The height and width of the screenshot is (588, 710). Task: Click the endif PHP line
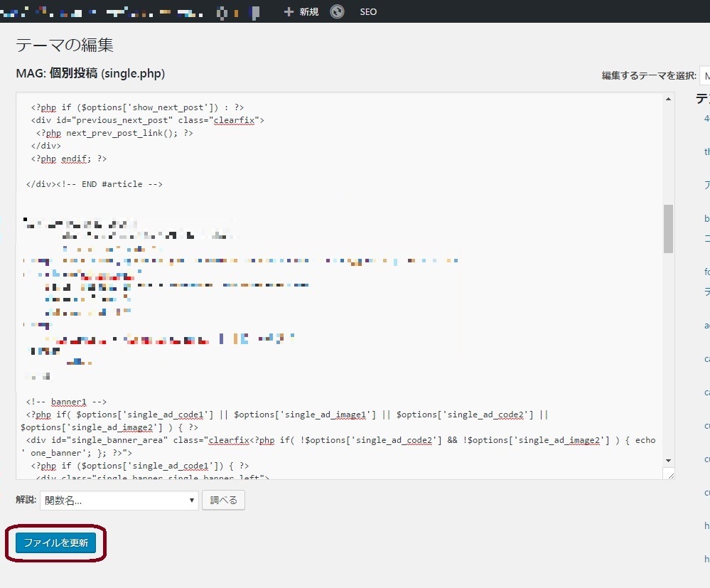[x=69, y=159]
